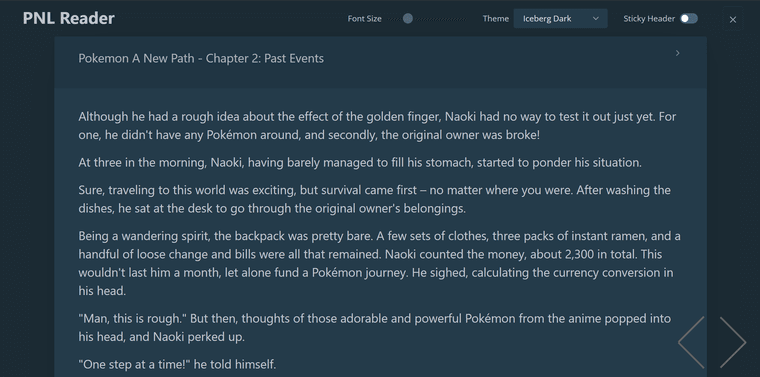The width and height of the screenshot is (760, 377).
Task: Click the Sticky Header label text
Action: 649,18
